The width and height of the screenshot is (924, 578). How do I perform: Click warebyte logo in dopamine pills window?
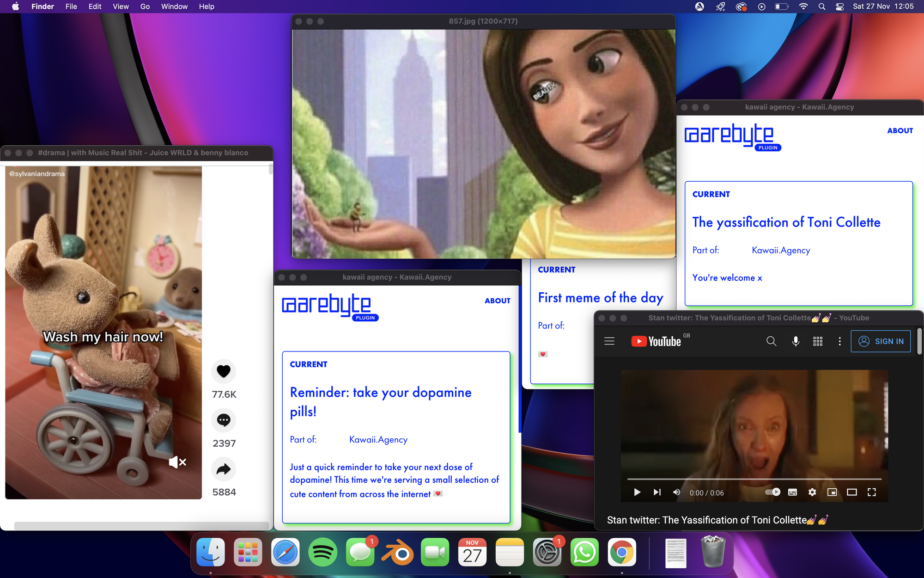tap(330, 307)
